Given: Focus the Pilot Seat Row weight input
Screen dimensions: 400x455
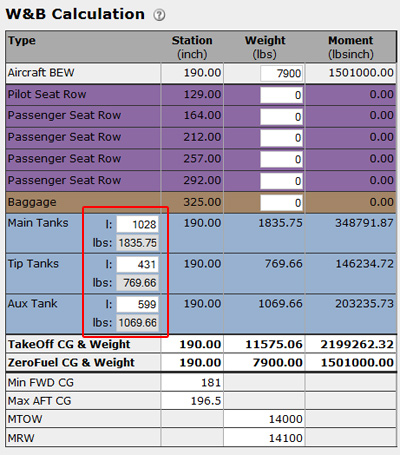Looking at the screenshot, I should point(281,95).
